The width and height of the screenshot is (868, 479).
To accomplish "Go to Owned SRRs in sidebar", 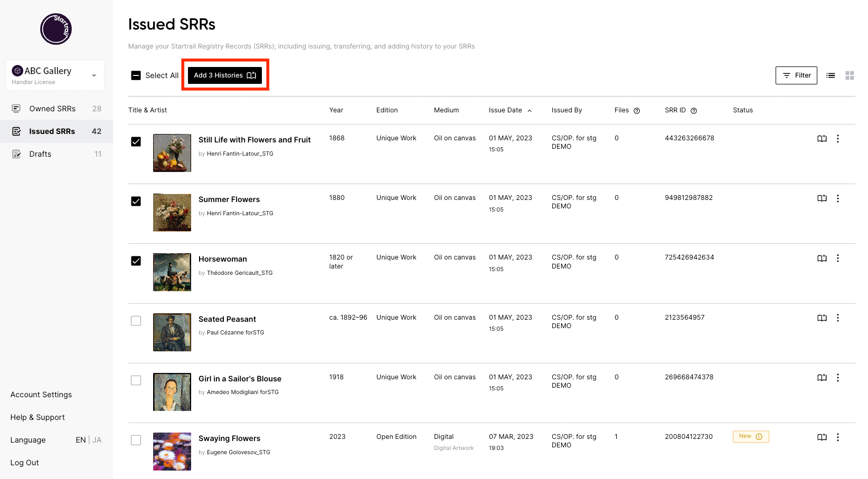I will 56,109.
